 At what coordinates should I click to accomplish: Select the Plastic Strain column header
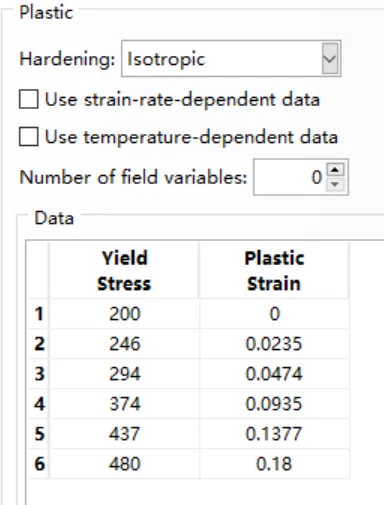click(x=274, y=270)
